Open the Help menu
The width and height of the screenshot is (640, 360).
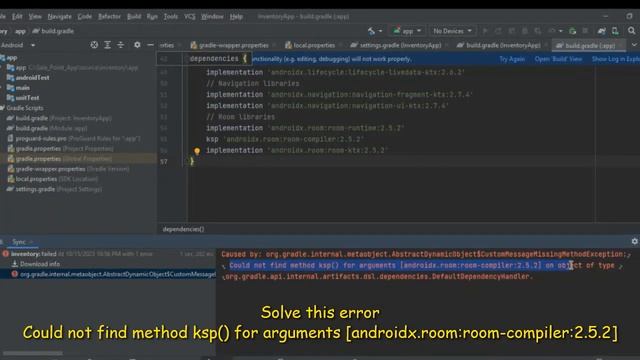236,17
